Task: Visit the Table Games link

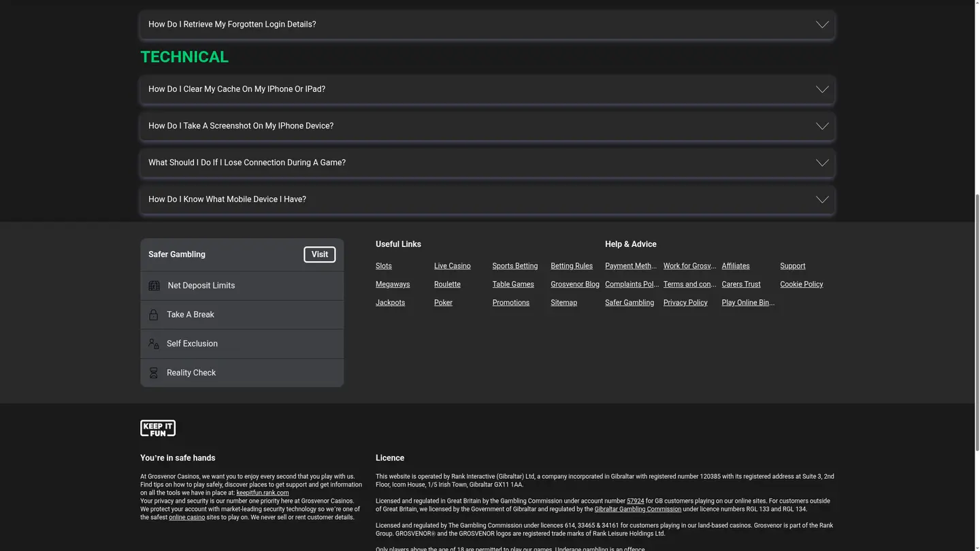Action: (x=513, y=284)
